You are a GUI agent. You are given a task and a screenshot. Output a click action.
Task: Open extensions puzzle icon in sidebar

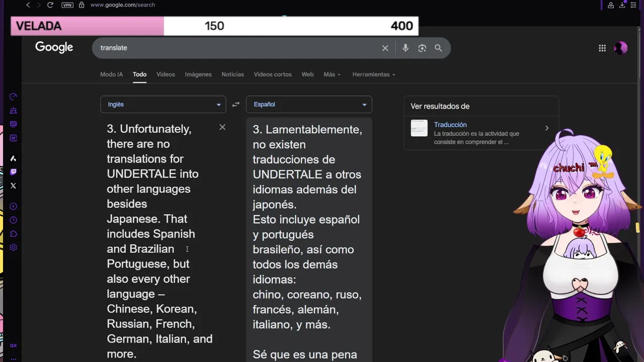14,234
